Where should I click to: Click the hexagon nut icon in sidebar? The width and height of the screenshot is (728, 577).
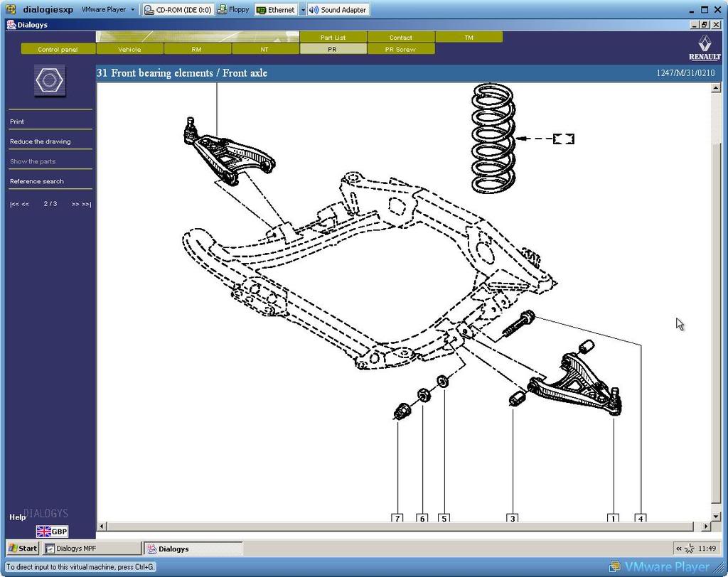coord(49,80)
